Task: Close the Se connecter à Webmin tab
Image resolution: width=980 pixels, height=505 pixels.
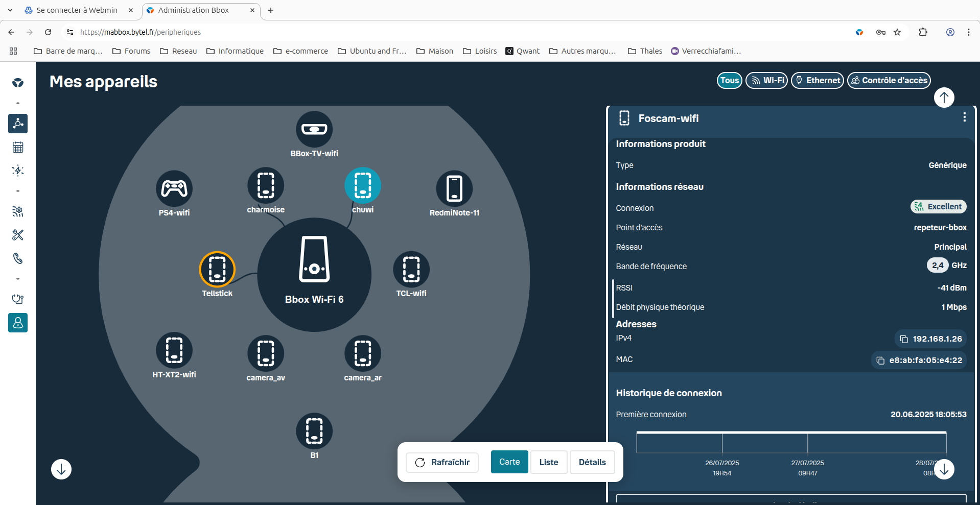Action: [131, 10]
